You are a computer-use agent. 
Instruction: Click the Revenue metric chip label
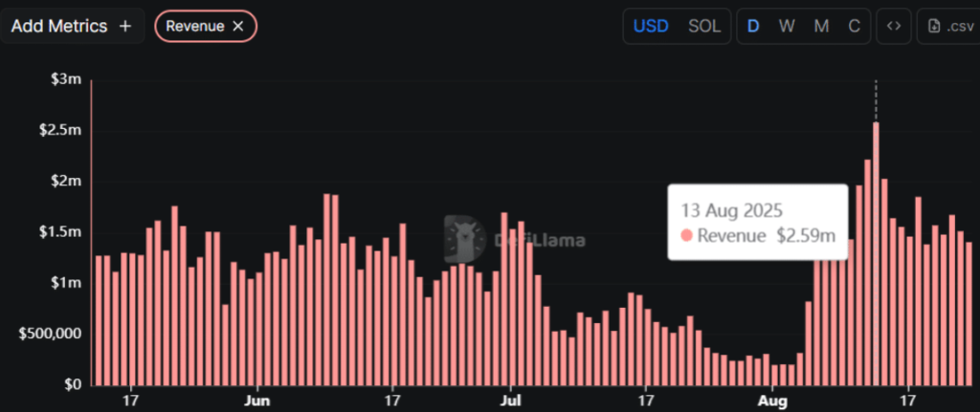tap(195, 26)
